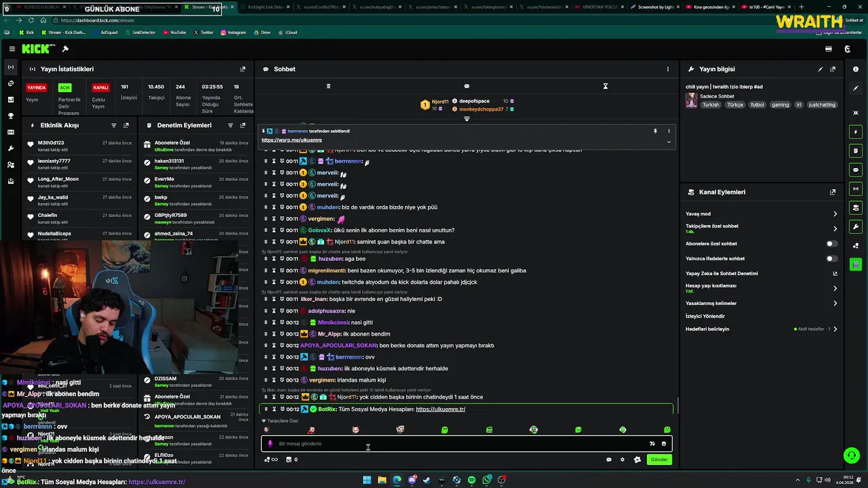This screenshot has width=868, height=488.
Task: Open Spotify from the taskbar
Action: pyautogui.click(x=472, y=480)
